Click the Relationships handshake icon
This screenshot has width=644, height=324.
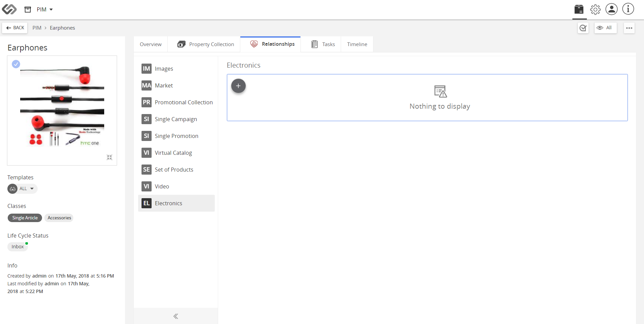click(254, 44)
